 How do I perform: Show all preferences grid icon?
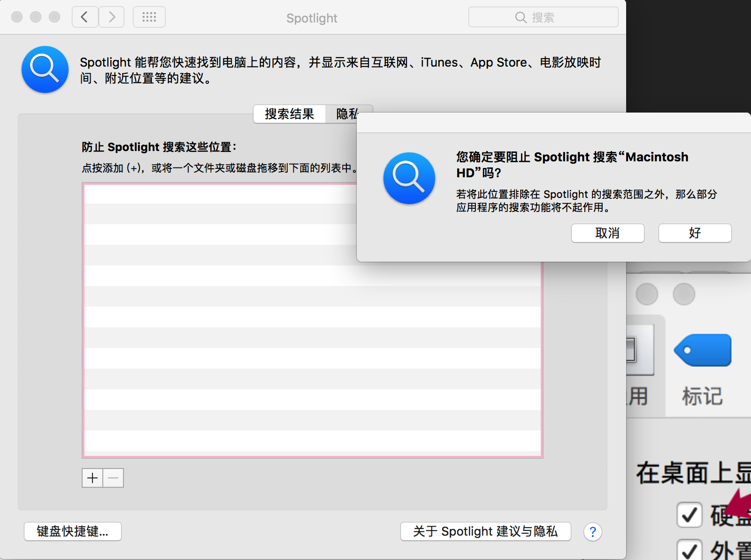(x=149, y=17)
